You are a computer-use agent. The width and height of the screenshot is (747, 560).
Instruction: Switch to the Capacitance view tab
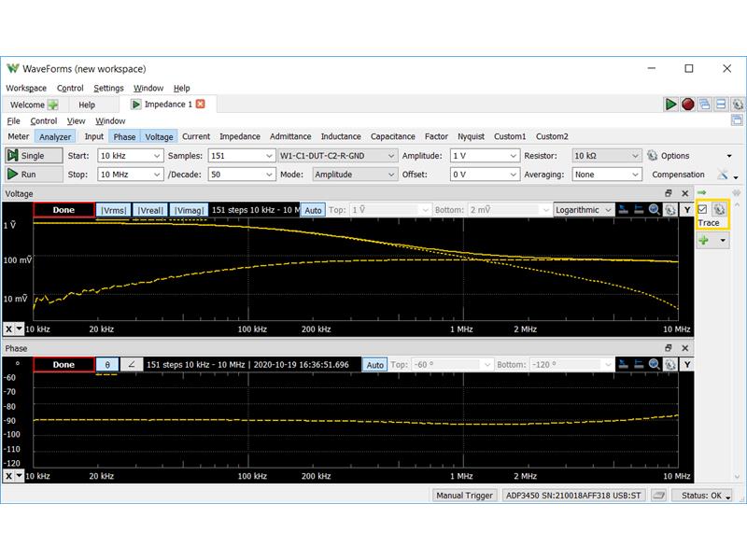[392, 136]
